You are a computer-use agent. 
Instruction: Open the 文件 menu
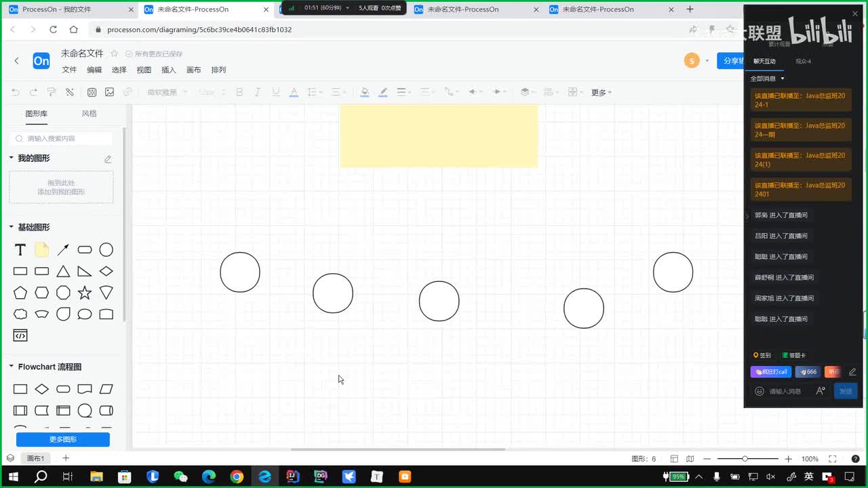coord(69,70)
